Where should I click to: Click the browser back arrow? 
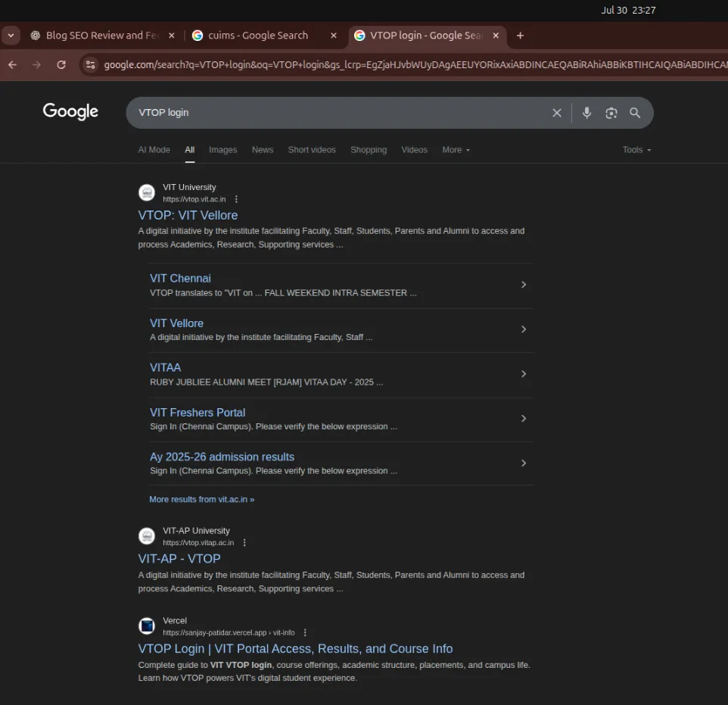tap(13, 64)
